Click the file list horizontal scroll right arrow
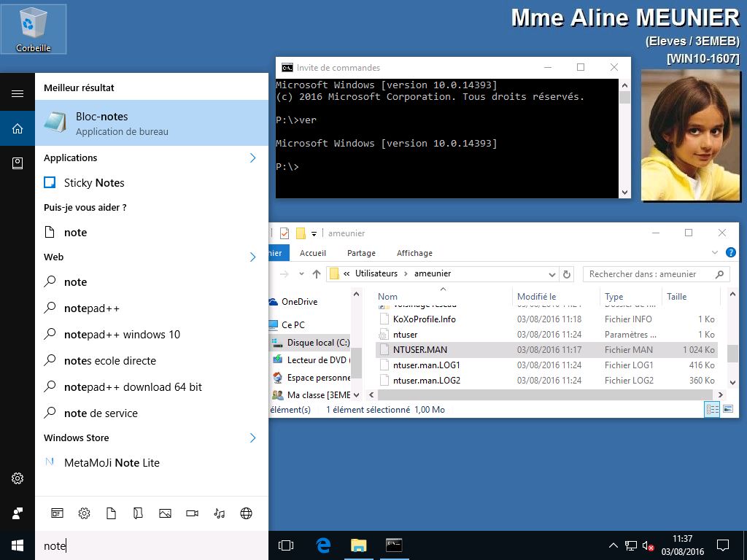This screenshot has width=747, height=560. [x=720, y=394]
